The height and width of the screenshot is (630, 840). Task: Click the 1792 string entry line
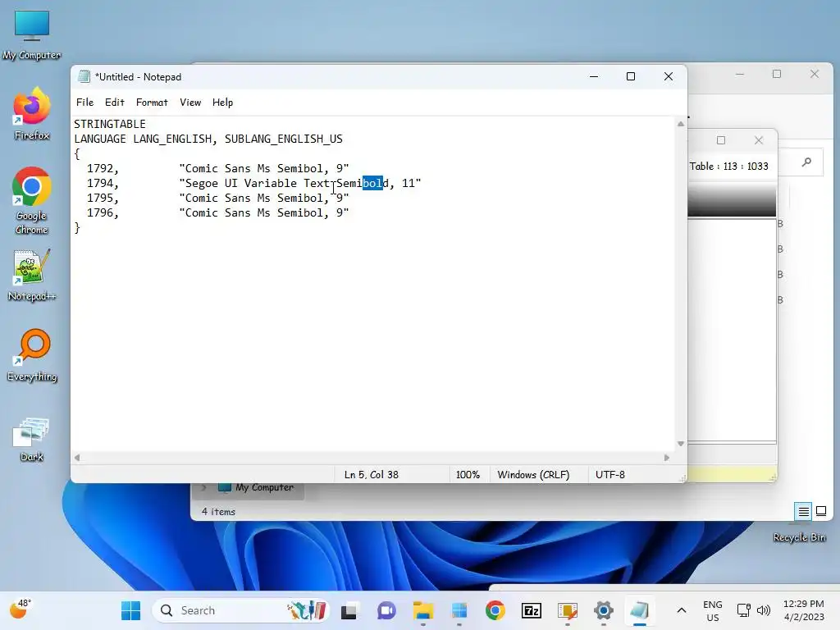(x=217, y=168)
